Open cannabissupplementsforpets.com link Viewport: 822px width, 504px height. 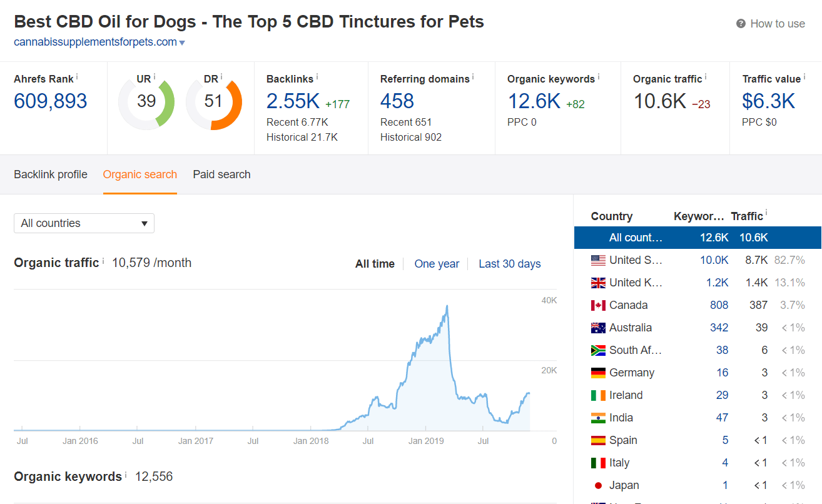pyautogui.click(x=95, y=42)
